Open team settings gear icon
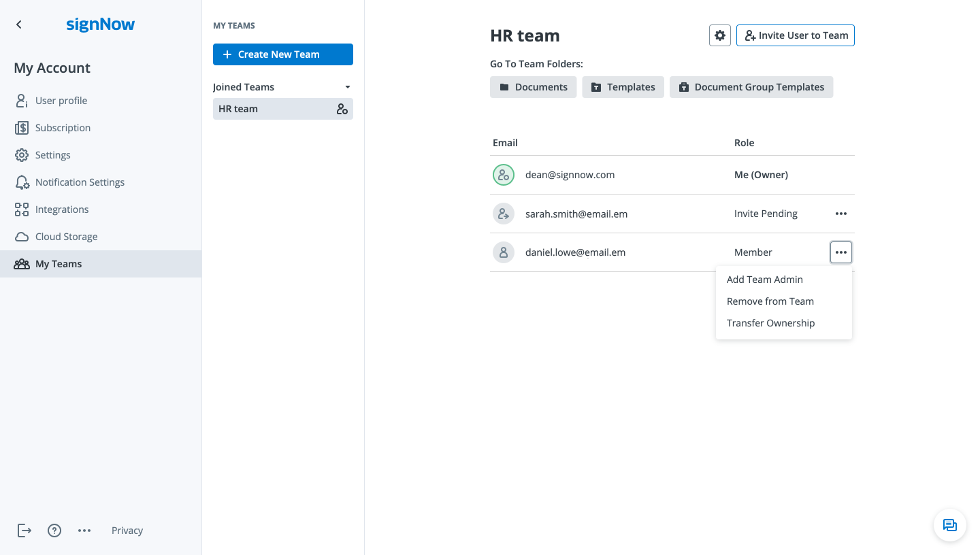This screenshot has width=980, height=555. 720,35
